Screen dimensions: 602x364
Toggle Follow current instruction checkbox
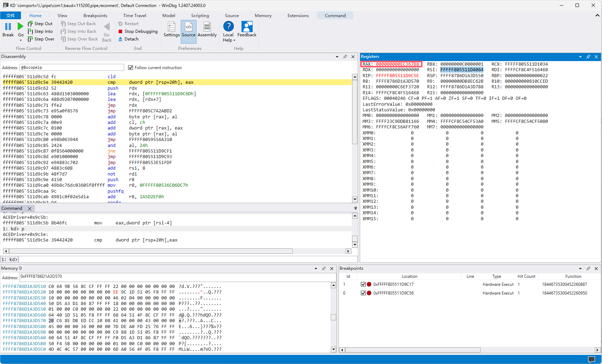[131, 68]
